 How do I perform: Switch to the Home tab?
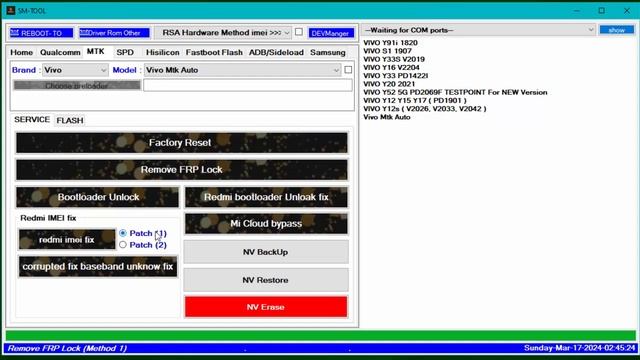[22, 53]
